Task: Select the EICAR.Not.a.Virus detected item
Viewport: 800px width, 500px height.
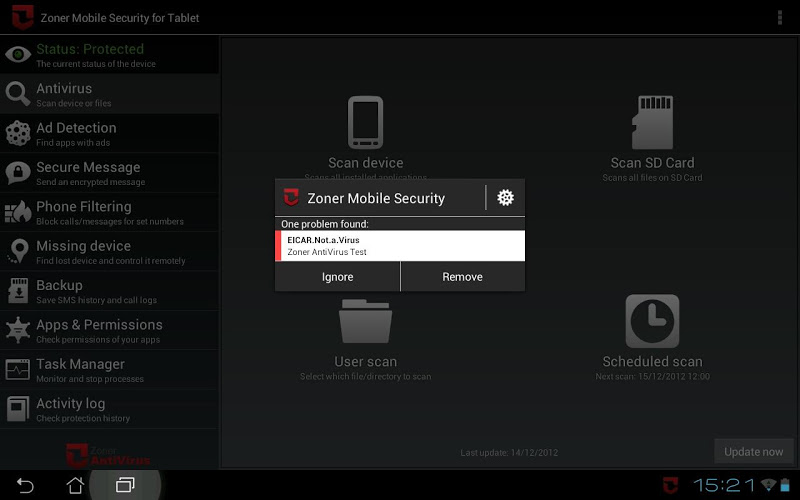Action: (x=400, y=245)
